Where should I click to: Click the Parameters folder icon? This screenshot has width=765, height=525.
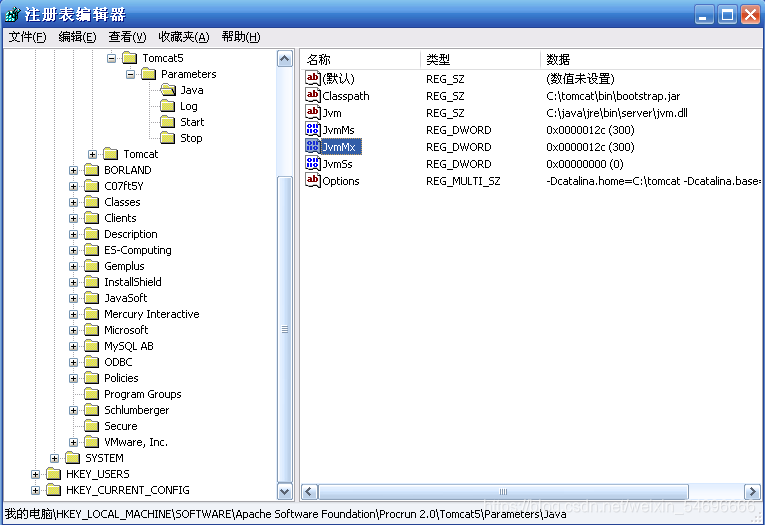148,74
